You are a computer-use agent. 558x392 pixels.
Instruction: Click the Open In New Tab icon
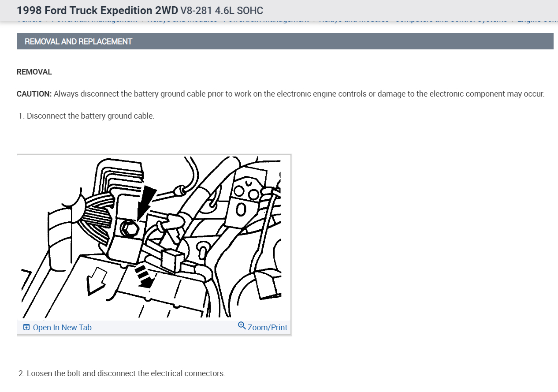[x=26, y=328]
